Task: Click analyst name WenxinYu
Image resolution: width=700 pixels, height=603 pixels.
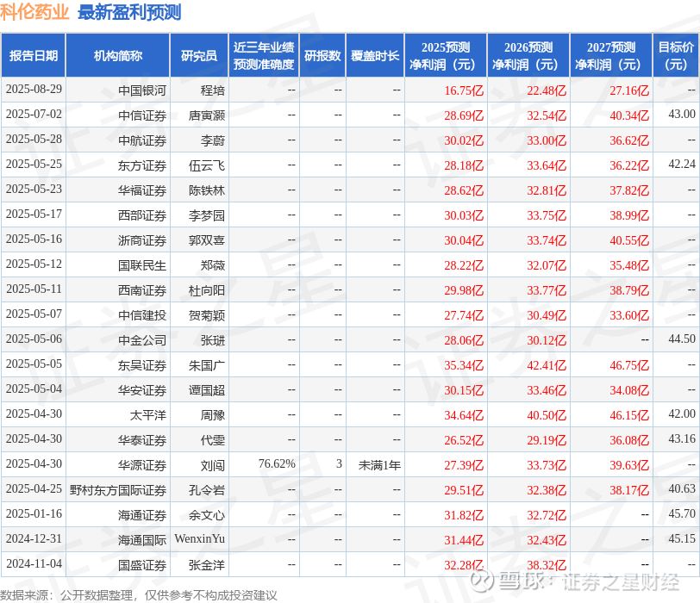Action: (199, 538)
